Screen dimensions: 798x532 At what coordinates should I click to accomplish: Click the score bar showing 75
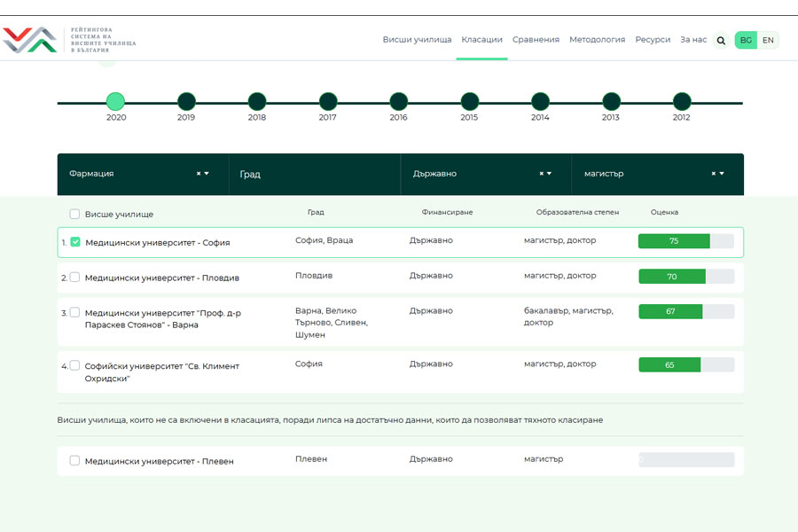[686, 241]
